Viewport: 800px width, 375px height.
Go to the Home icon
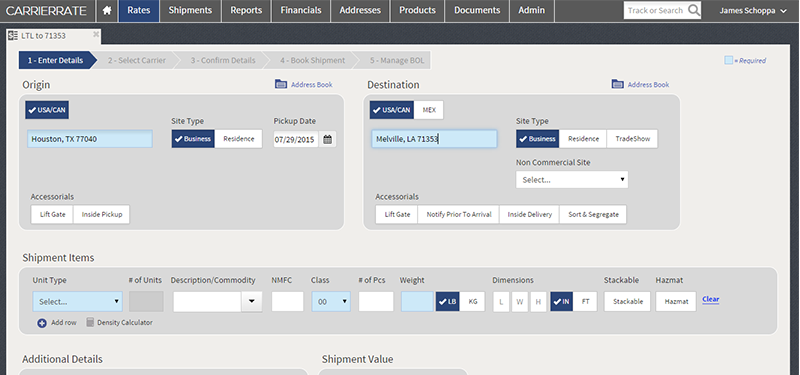pyautogui.click(x=107, y=11)
